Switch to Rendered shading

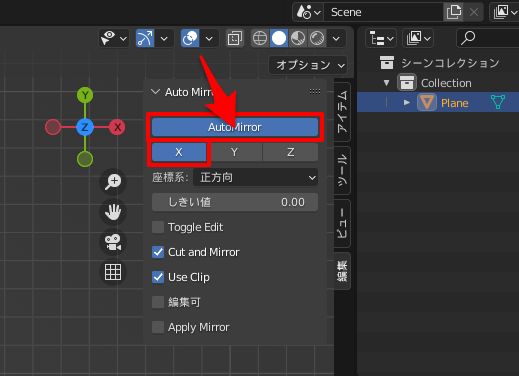[317, 38]
